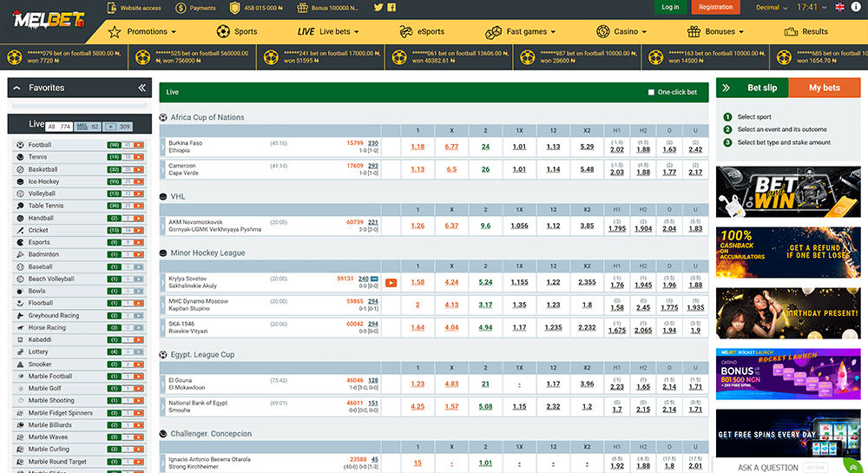Enable the One-click bet checkbox
Image resolution: width=868 pixels, height=473 pixels.
(x=652, y=92)
